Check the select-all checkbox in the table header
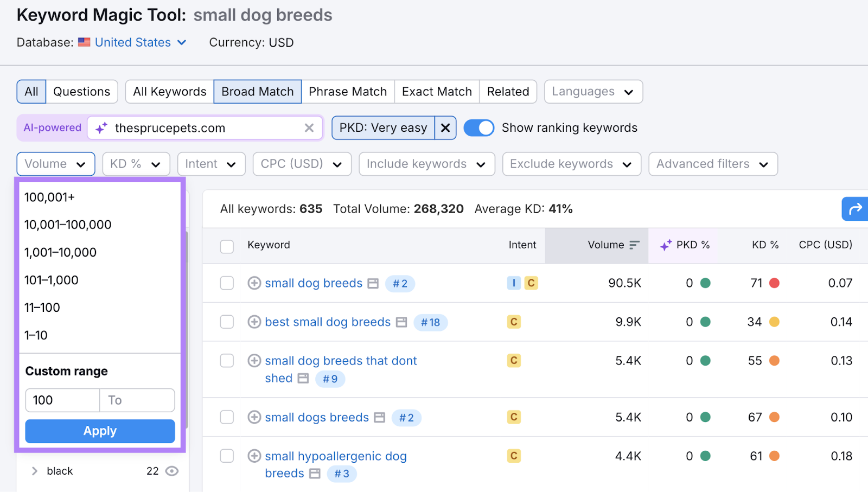The image size is (868, 492). point(226,246)
